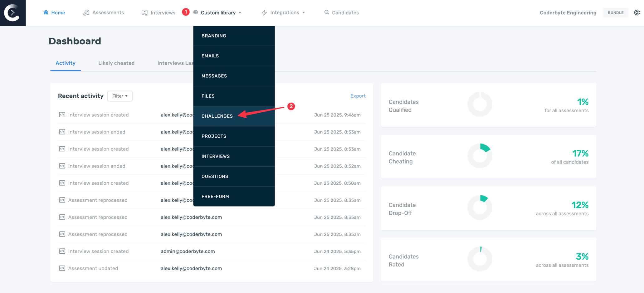Open the Custom library dropdown arrow
This screenshot has width=644, height=293.
coord(240,13)
